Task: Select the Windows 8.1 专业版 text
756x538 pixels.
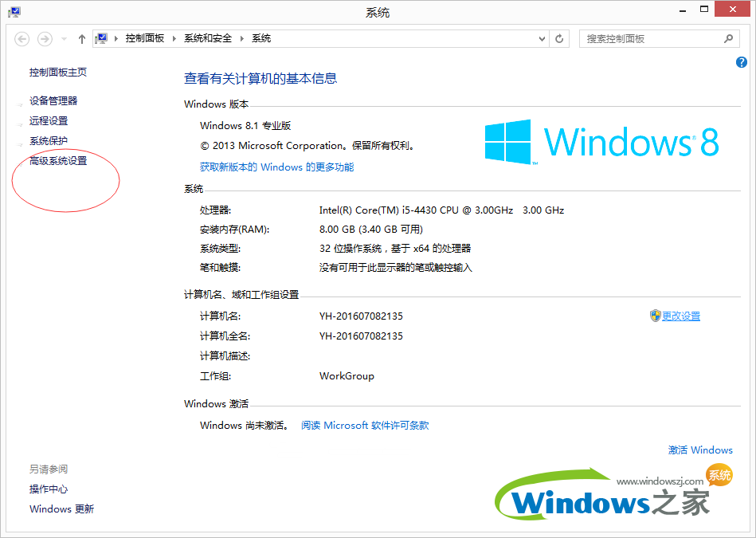Action: [245, 125]
